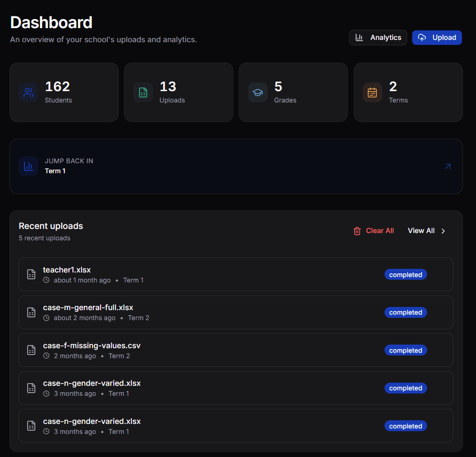
Task: Click the clock icon under teacher1.xlsx
Action: click(x=46, y=280)
